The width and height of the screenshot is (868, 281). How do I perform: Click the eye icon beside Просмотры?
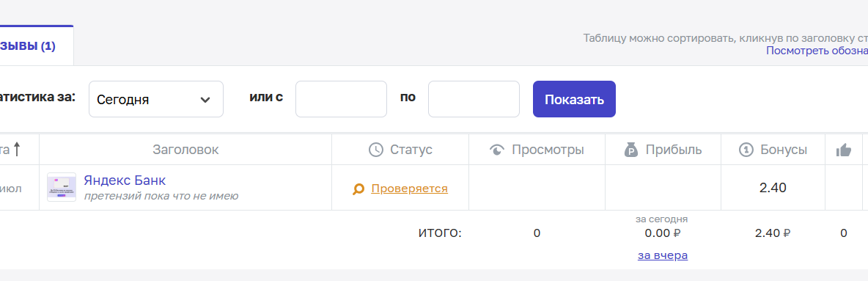point(497,150)
